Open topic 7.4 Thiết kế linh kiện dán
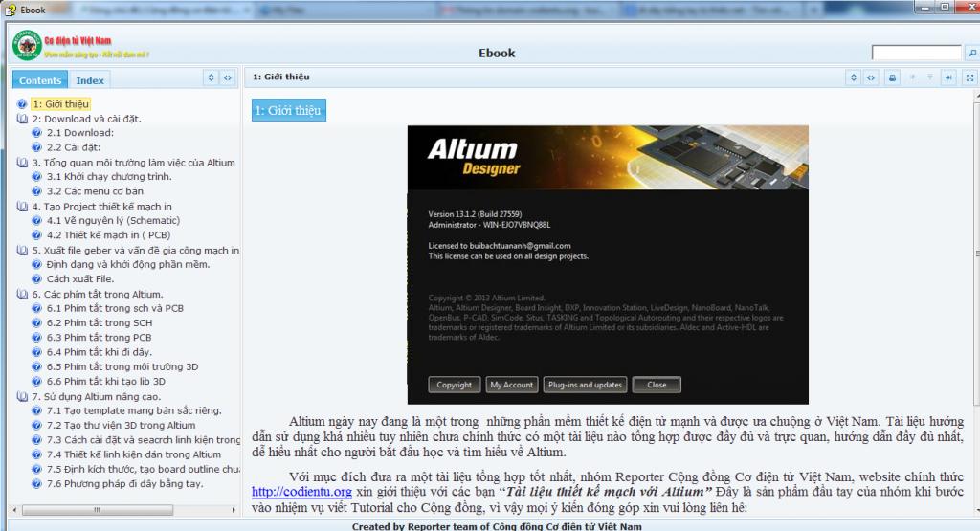980x531 pixels. [134, 454]
